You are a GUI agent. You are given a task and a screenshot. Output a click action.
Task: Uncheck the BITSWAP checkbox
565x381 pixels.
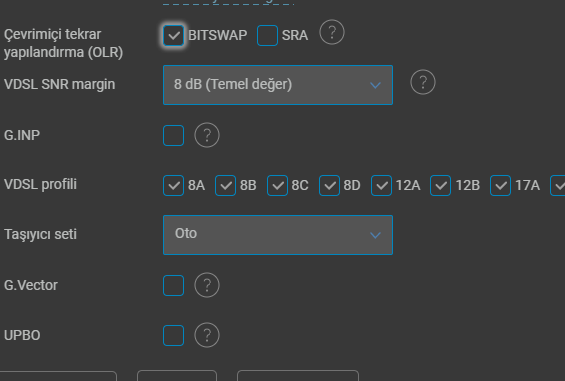point(174,36)
